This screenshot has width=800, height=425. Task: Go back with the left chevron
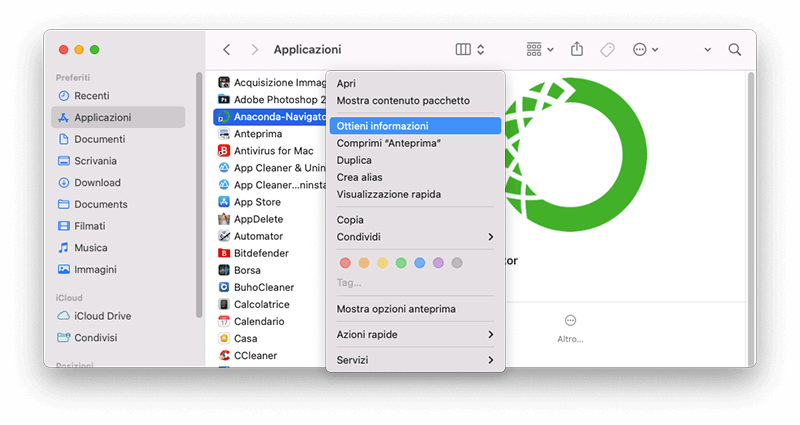(x=227, y=49)
